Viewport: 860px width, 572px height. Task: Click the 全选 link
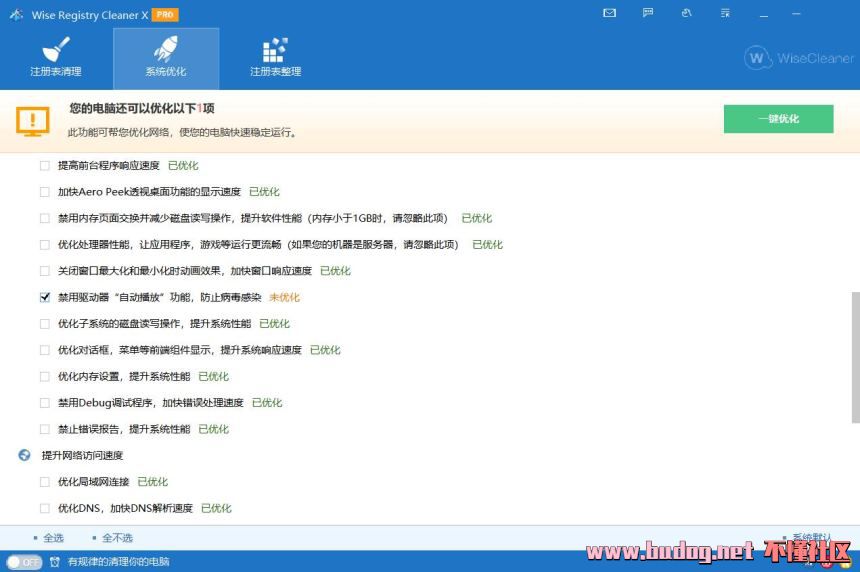[x=52, y=538]
